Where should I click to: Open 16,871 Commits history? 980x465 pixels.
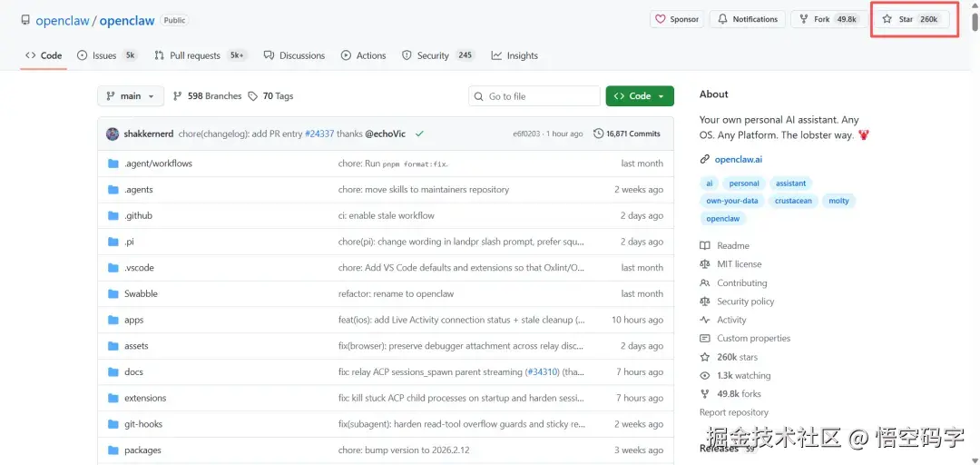click(627, 134)
